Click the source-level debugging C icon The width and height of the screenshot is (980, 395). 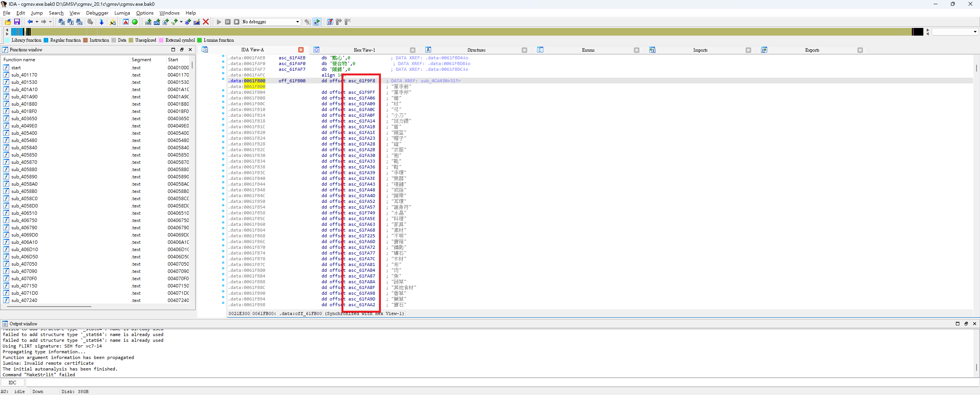307,22
